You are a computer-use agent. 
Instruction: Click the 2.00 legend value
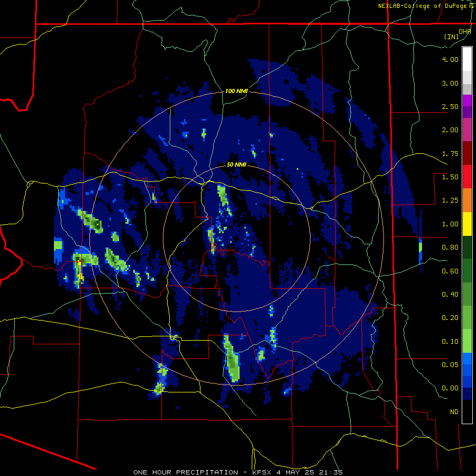click(450, 130)
